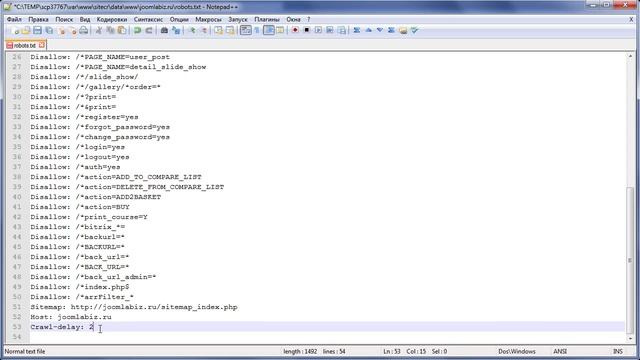
Task: Click the Dos\Windows status bar field
Action: (x=517, y=351)
